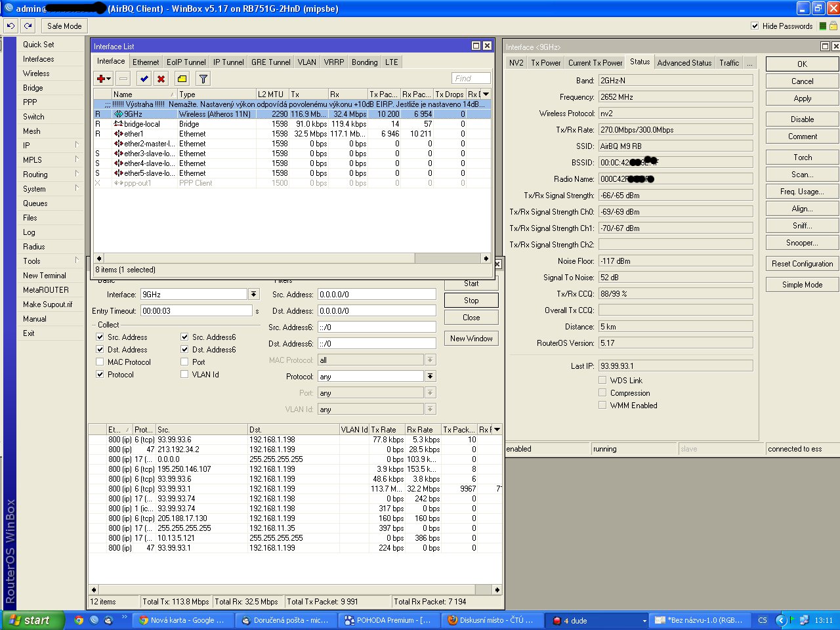Click the red remove cross icon
This screenshot has height=630, width=840.
(x=161, y=78)
